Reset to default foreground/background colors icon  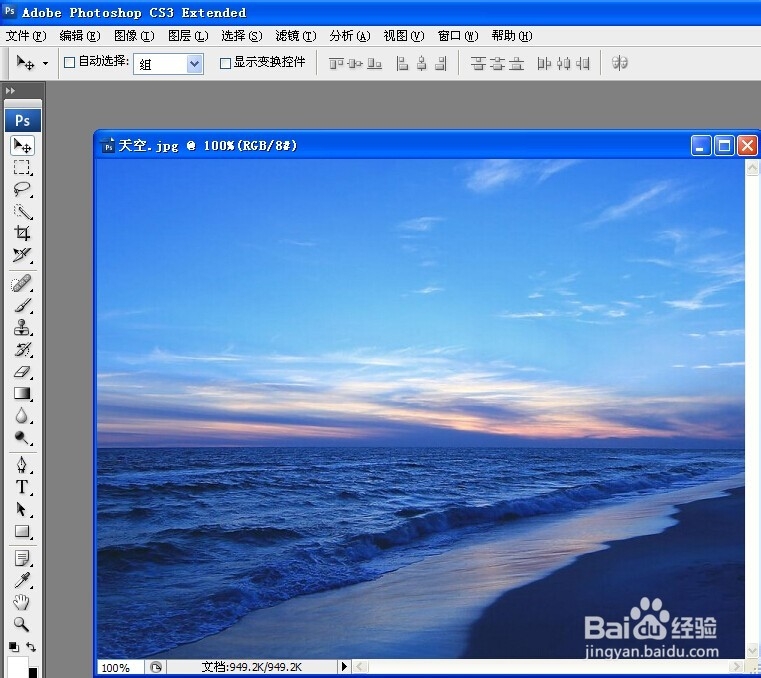pyautogui.click(x=14, y=647)
